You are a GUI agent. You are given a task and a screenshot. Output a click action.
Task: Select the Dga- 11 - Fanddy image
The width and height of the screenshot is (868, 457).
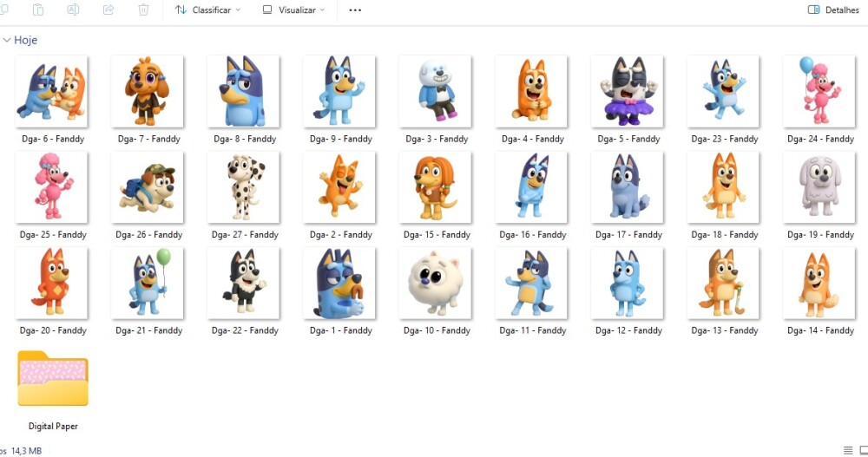point(531,283)
